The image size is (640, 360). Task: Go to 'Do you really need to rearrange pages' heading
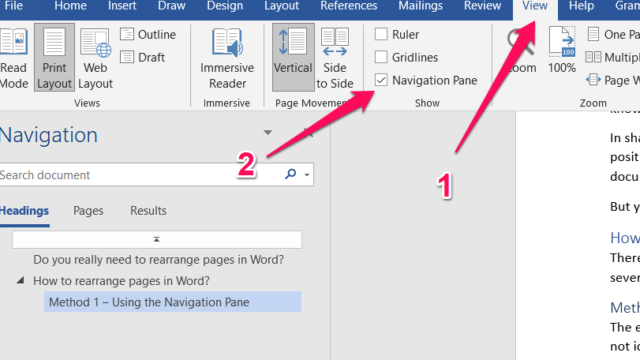pos(158,260)
